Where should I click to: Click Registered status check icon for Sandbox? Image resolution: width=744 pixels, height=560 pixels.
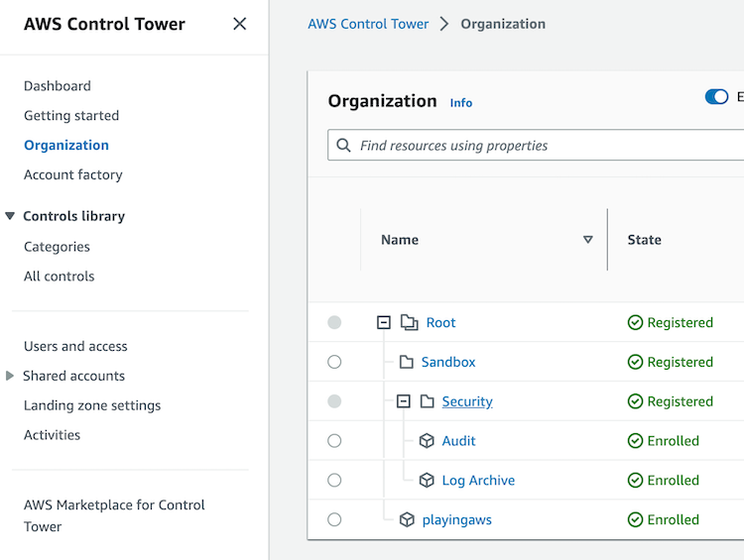pyautogui.click(x=635, y=362)
